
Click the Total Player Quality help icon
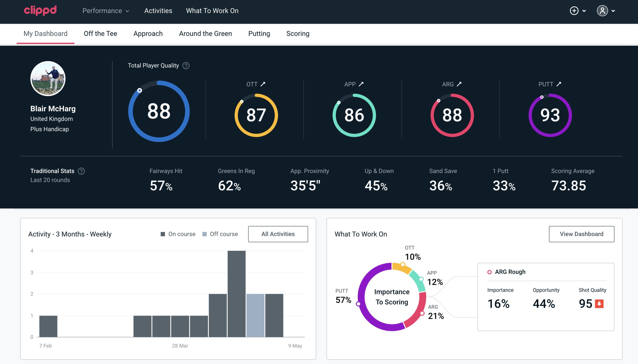click(x=185, y=66)
